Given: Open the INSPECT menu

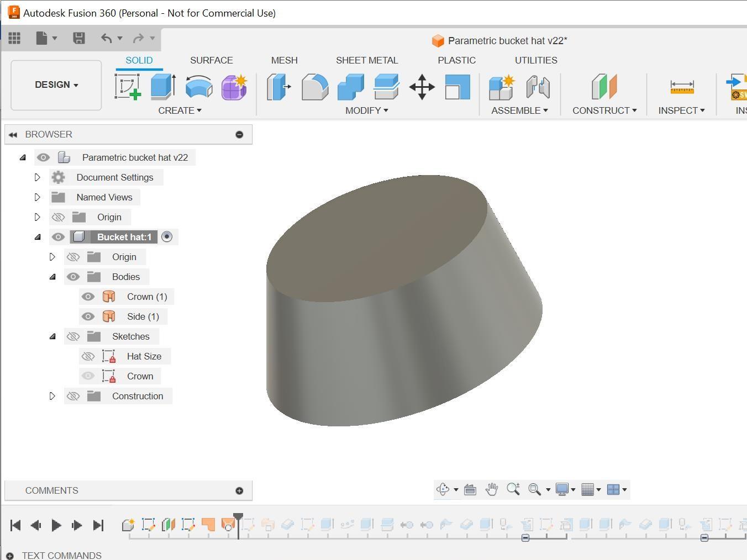Looking at the screenshot, I should click(x=682, y=110).
